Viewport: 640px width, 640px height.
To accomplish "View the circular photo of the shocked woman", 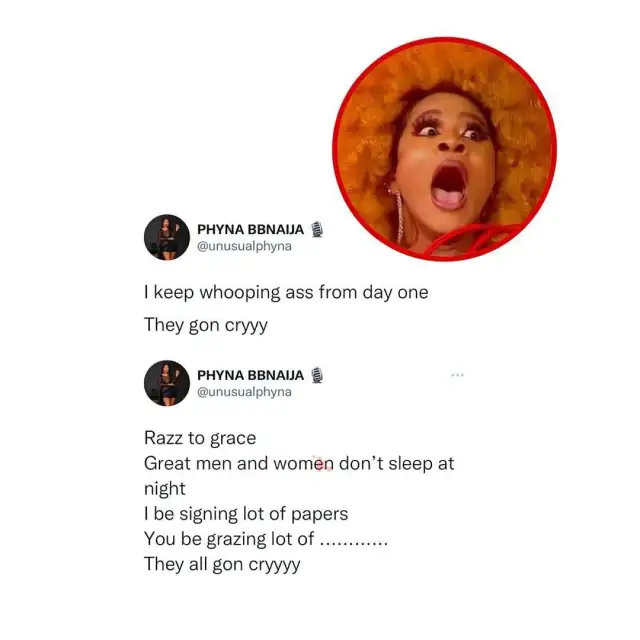I will pos(444,149).
